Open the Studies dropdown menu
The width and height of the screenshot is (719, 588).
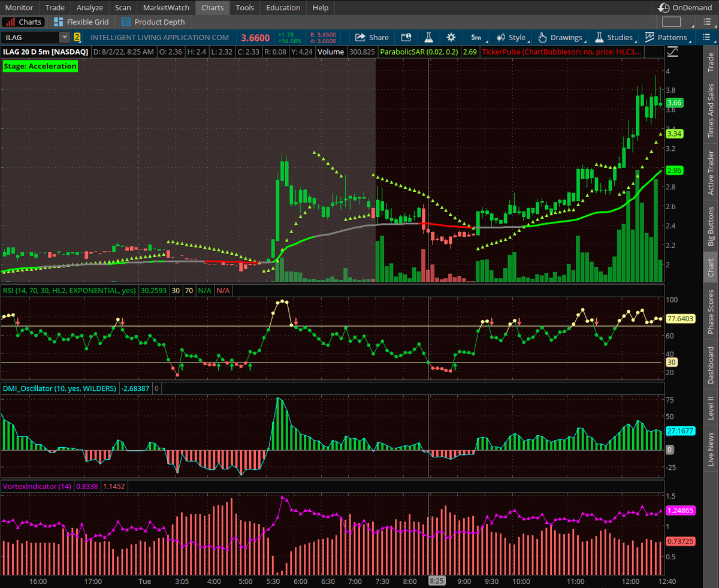(614, 37)
